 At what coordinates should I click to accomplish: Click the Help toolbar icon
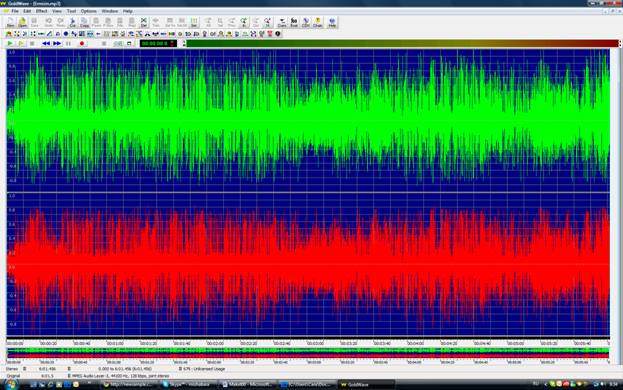332,22
